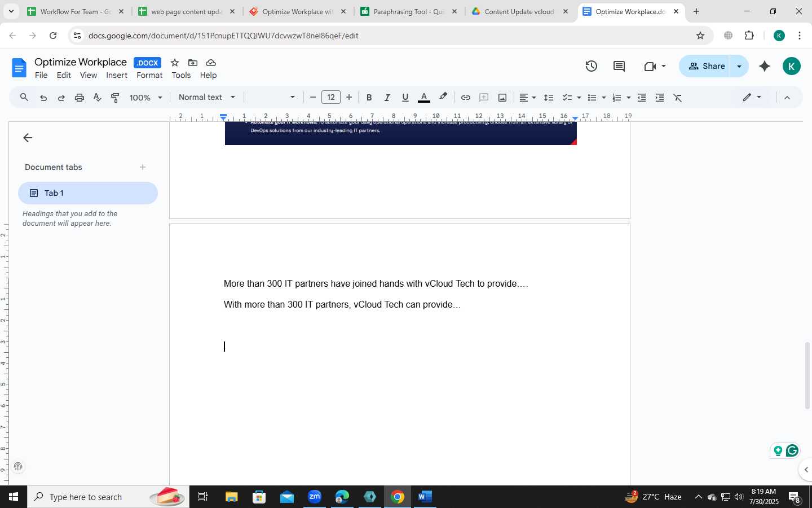This screenshot has height=508, width=812.
Task: Open the font family dropdown
Action: tap(273, 97)
